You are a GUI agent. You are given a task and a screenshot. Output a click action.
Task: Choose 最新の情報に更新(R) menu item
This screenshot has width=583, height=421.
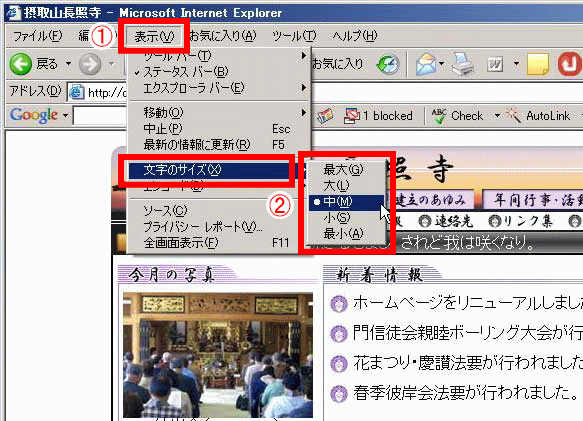(219, 145)
